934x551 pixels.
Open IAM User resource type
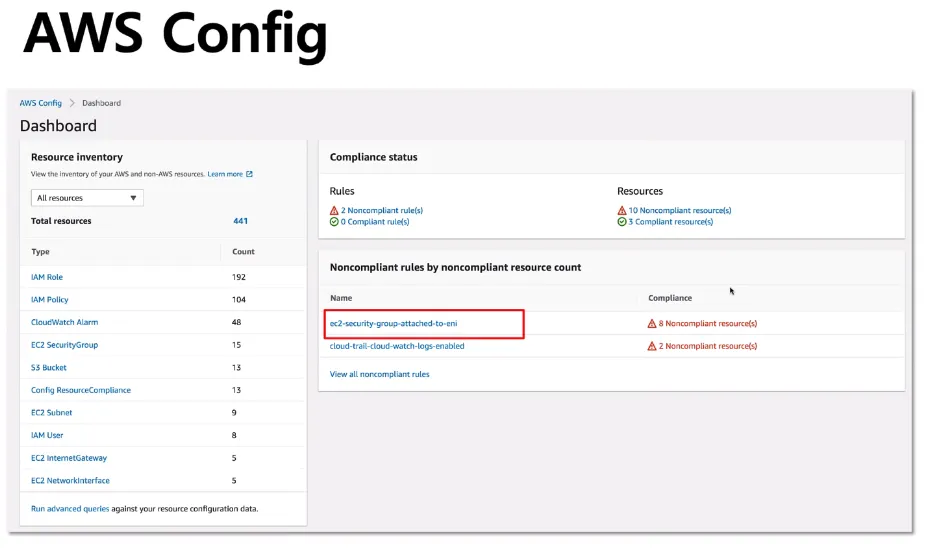(x=47, y=435)
